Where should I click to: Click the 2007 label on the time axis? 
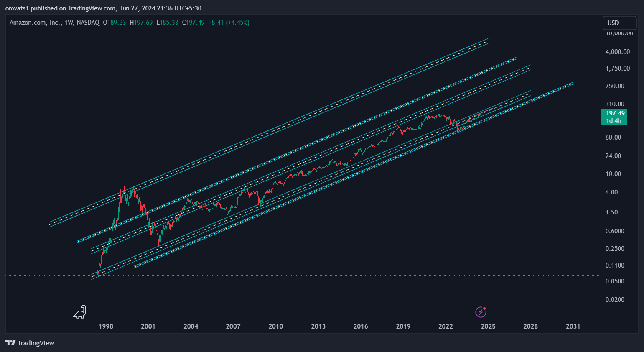(233, 326)
